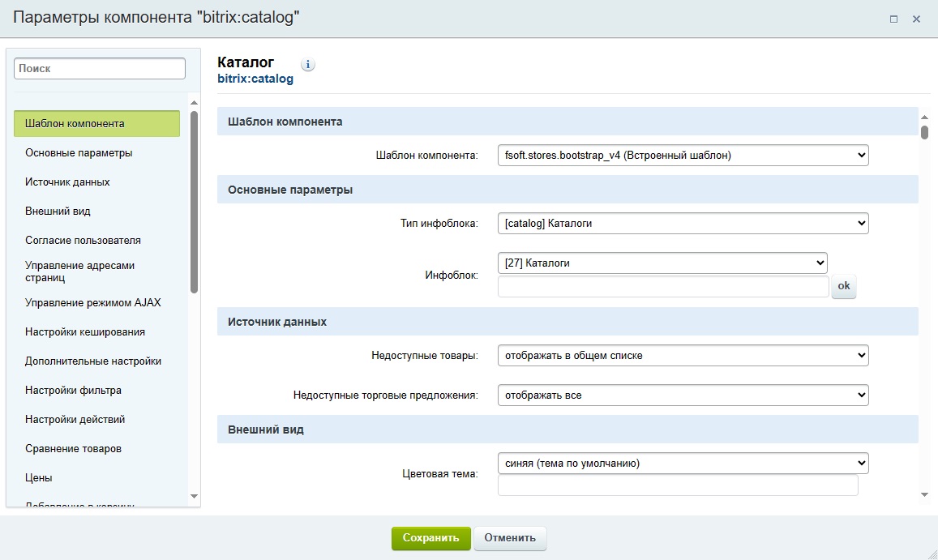Screen dimensions: 938x560
Task: Click the info icon next to Каталог
Action: pos(308,64)
